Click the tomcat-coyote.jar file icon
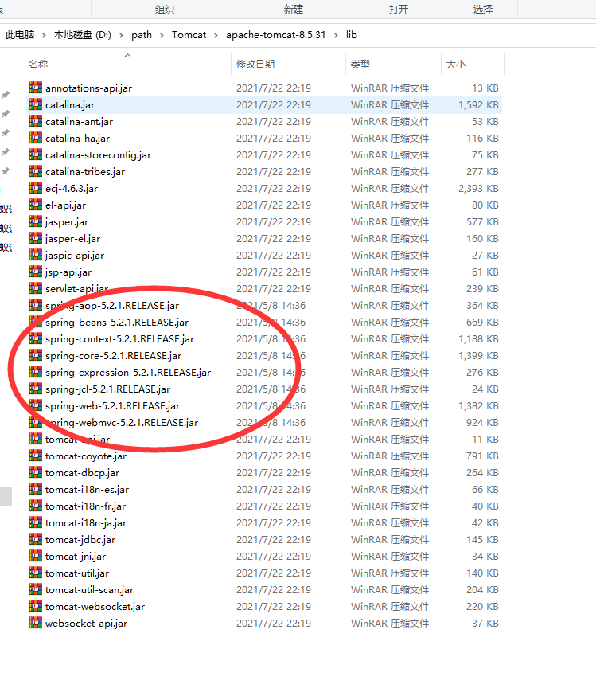Screen dimensions: 596x700 click(36, 456)
